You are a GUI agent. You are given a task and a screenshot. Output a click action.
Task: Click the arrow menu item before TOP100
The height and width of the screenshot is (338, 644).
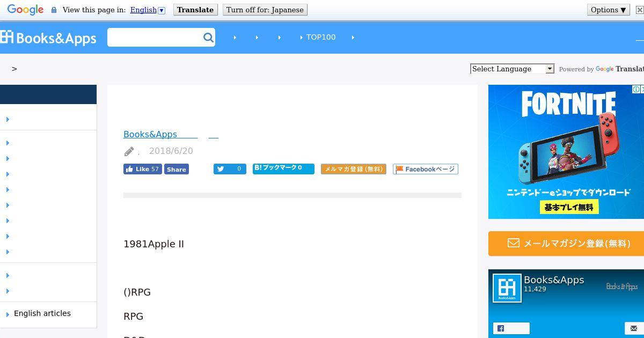click(279, 37)
